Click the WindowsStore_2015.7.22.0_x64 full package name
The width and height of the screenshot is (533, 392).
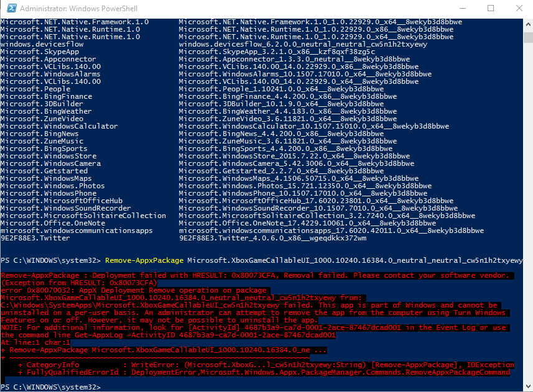pos(294,156)
